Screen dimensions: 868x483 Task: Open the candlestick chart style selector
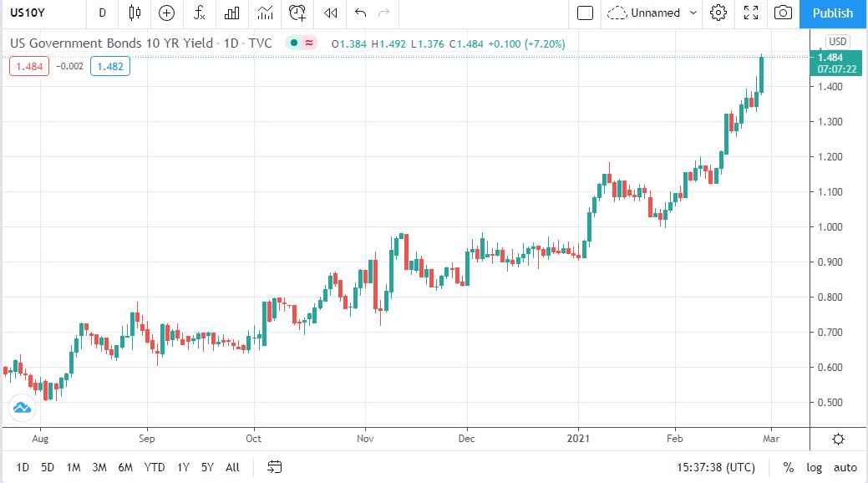point(135,13)
